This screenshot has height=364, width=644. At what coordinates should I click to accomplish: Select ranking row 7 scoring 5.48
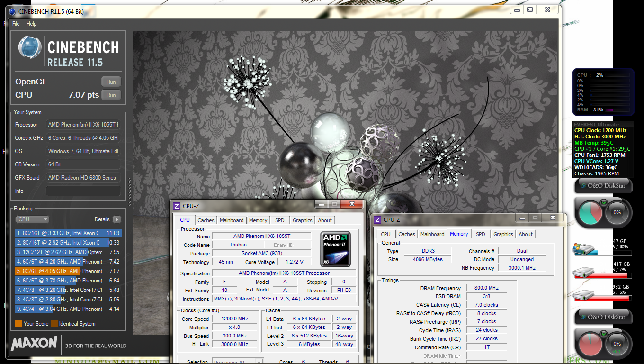tap(68, 290)
